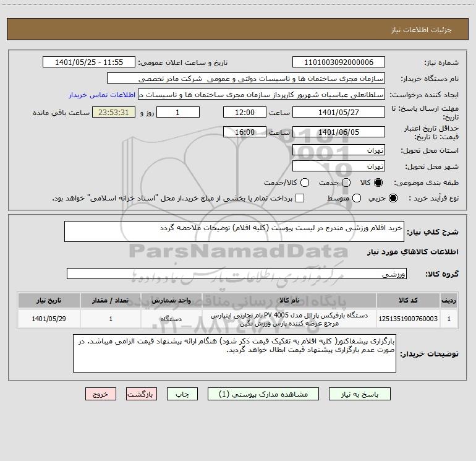Viewport: 476px width, 461px height.
Task: Click the اطلاعات کالاهای مورد نیاز heading
Action: coord(413,252)
